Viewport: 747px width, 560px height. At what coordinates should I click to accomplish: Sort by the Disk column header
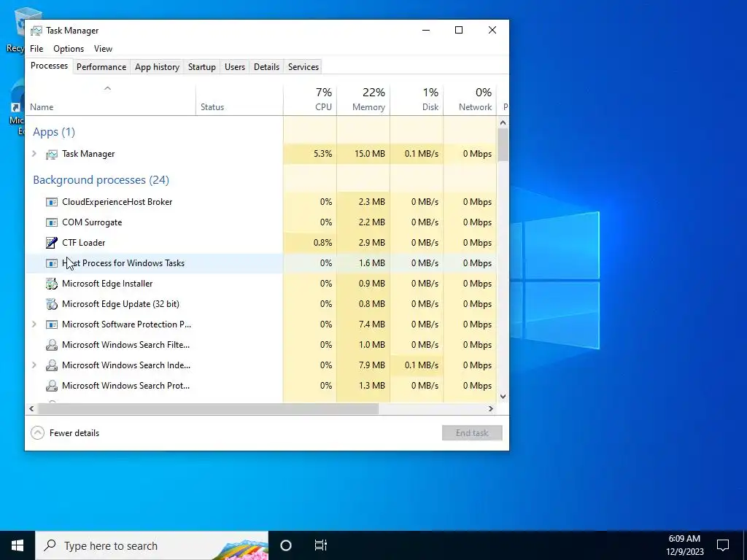tap(417, 100)
